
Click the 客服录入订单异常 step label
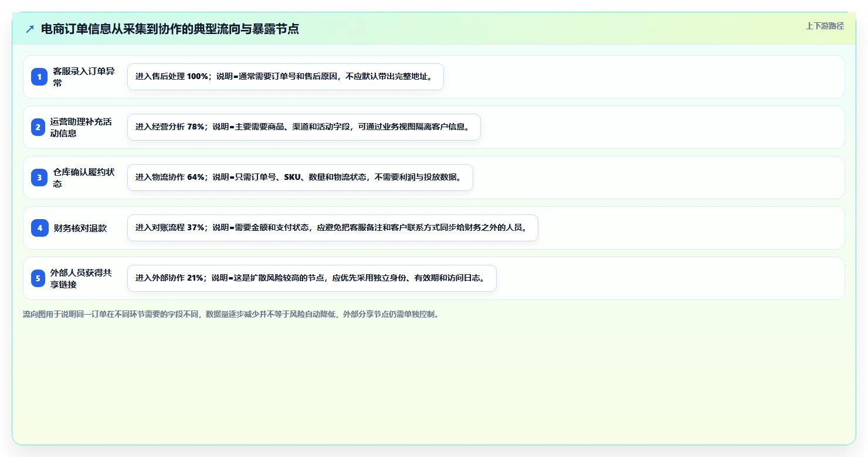[84, 77]
